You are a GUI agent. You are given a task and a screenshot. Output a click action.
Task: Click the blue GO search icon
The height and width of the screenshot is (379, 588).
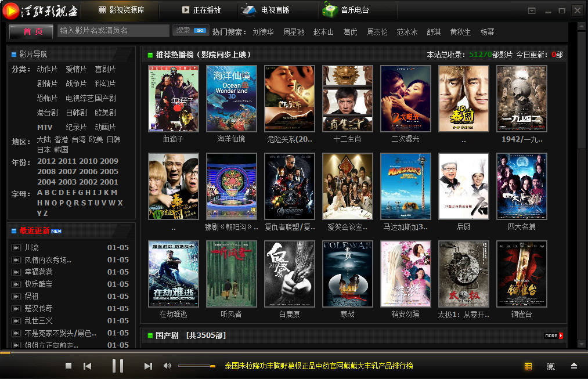(200, 30)
